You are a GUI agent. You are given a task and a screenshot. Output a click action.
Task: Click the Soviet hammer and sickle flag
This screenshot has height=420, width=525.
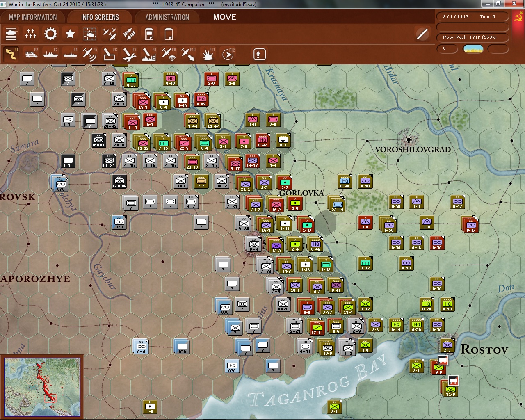[x=518, y=18]
